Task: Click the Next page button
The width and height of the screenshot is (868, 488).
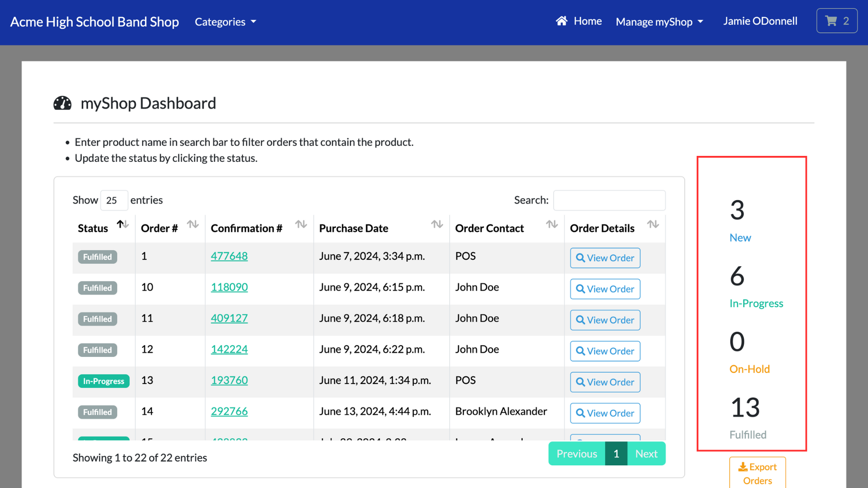Action: click(646, 454)
